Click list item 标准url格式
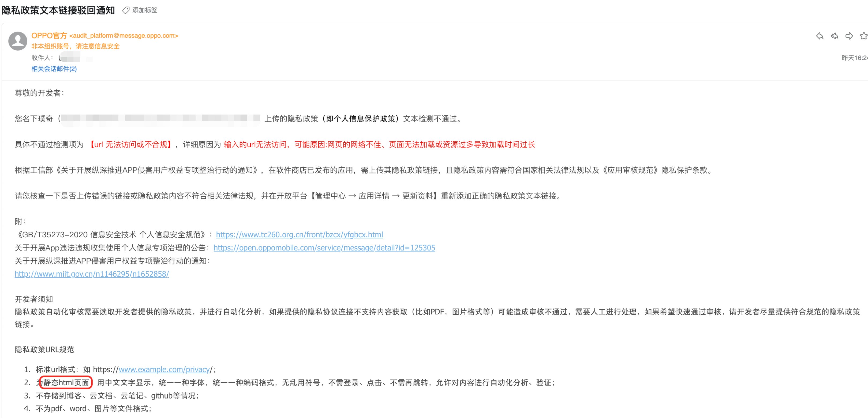The height and width of the screenshot is (418, 868). tap(126, 370)
